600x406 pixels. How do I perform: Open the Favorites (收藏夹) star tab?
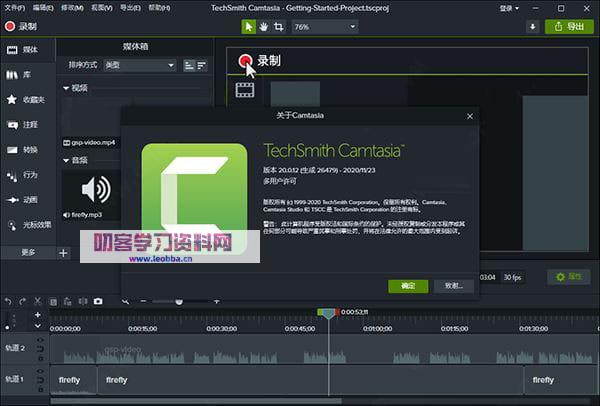coord(28,99)
